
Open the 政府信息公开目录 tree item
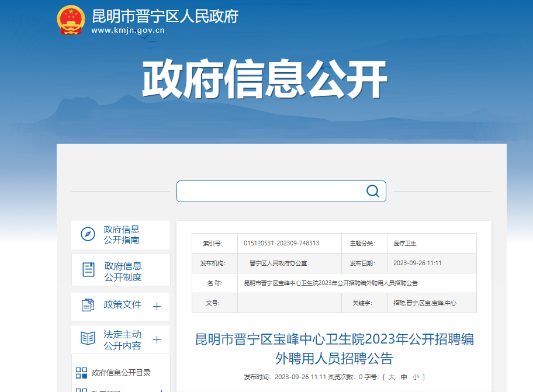121,373
